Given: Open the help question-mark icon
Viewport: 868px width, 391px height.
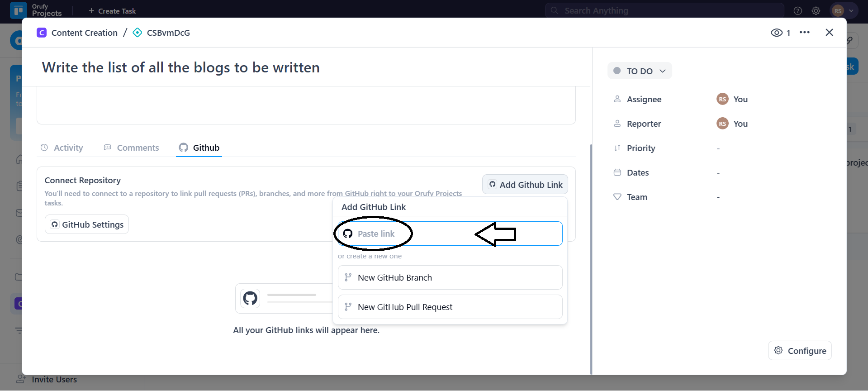Looking at the screenshot, I should tap(798, 11).
